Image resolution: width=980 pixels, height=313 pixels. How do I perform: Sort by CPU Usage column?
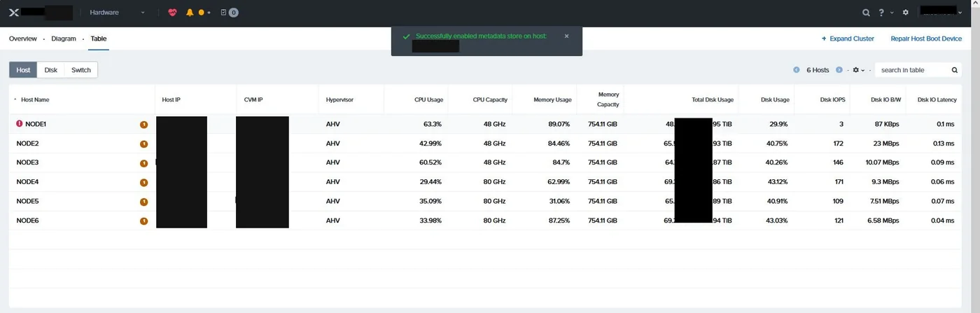point(428,99)
